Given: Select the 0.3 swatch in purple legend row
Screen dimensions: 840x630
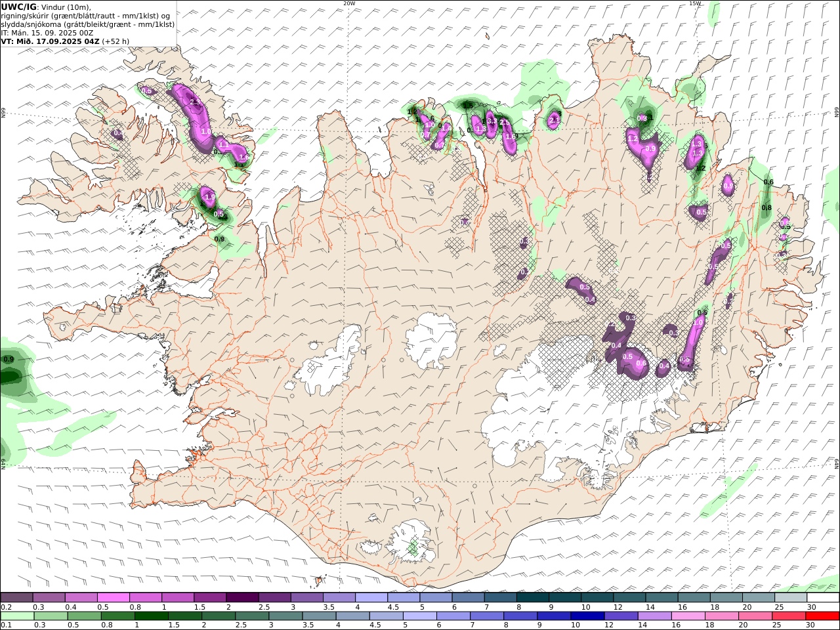Looking at the screenshot, I should coord(49,598).
